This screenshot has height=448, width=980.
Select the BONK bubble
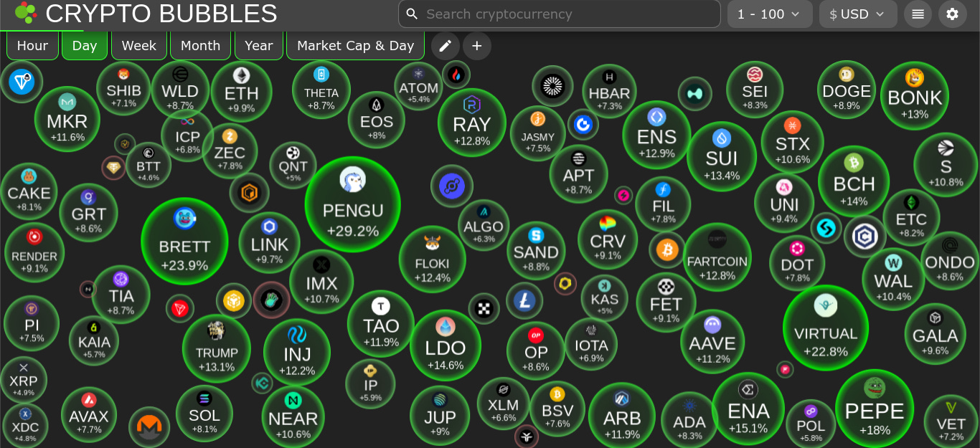(915, 95)
